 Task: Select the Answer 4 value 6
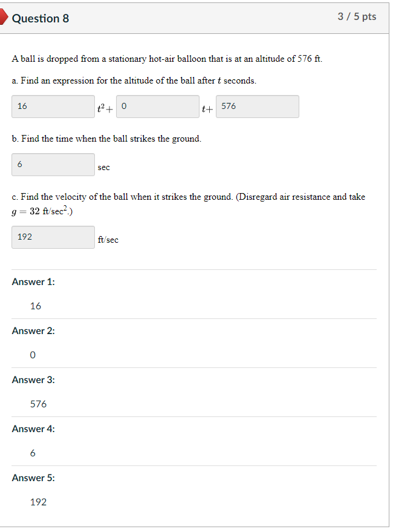click(x=33, y=453)
